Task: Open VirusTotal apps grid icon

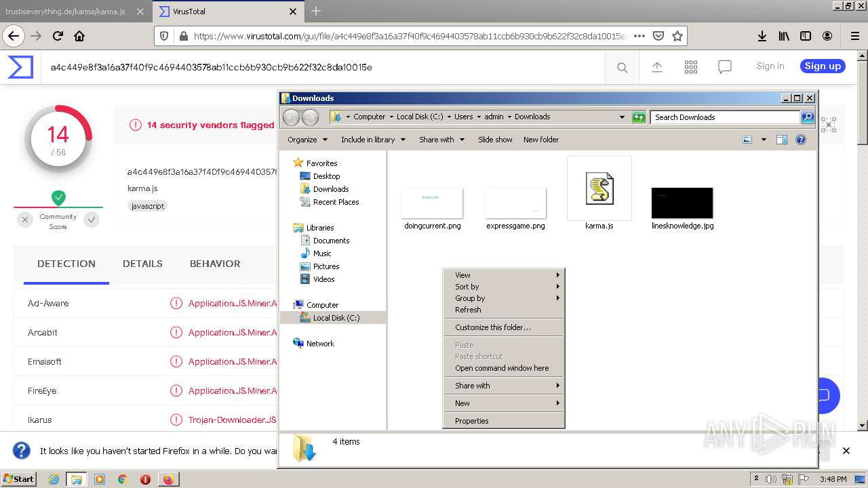Action: (x=691, y=67)
